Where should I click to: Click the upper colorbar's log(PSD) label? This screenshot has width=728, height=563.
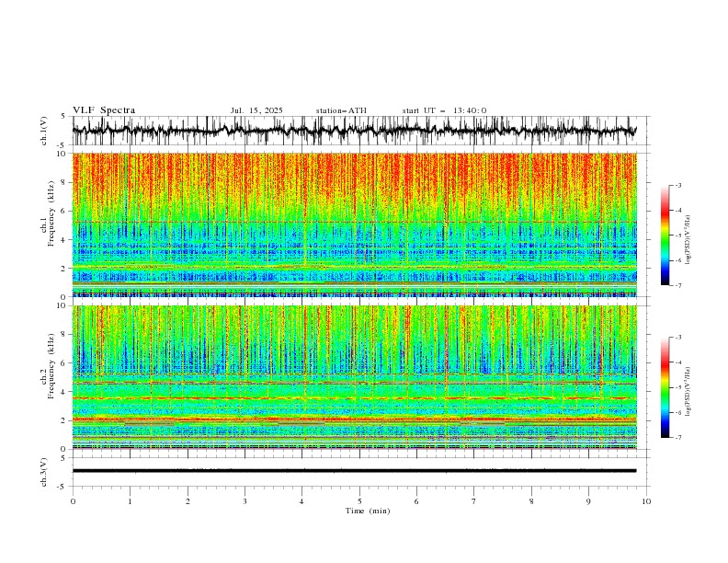[x=688, y=240]
